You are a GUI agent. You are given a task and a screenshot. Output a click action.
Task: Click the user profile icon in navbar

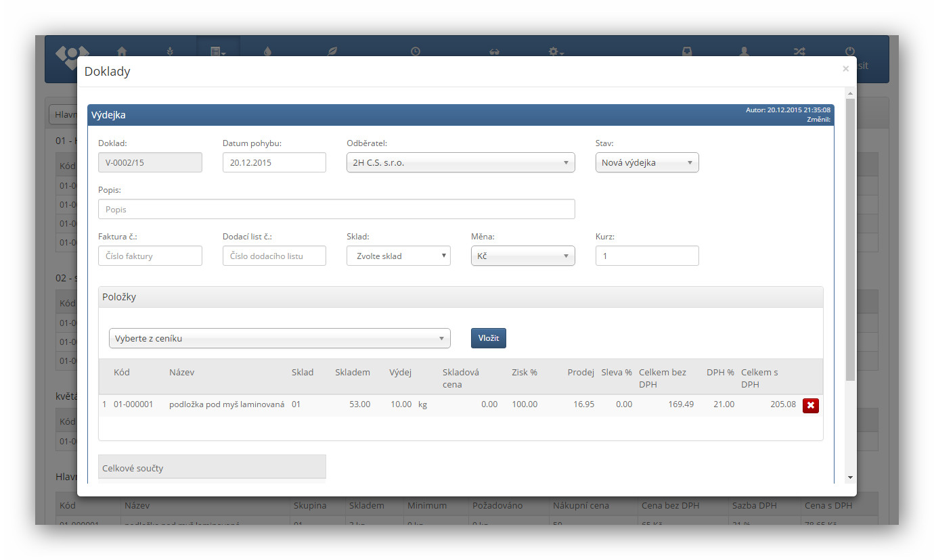[x=744, y=51]
